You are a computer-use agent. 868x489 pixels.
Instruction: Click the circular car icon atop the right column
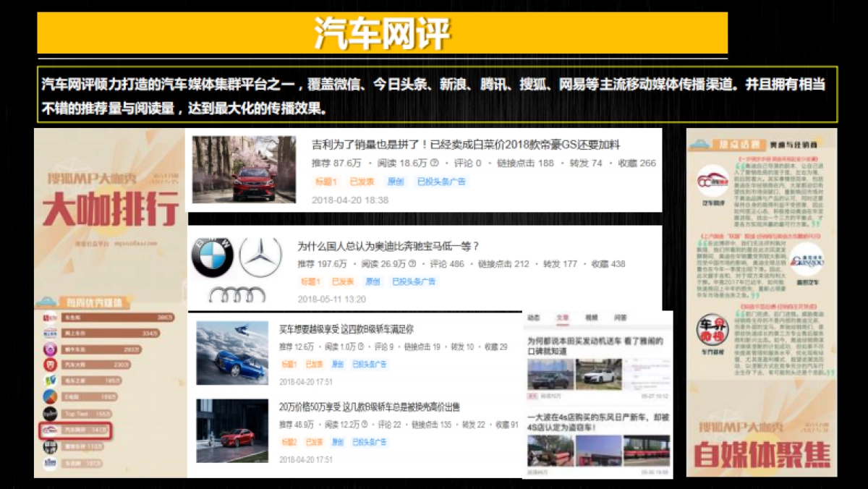point(699,144)
